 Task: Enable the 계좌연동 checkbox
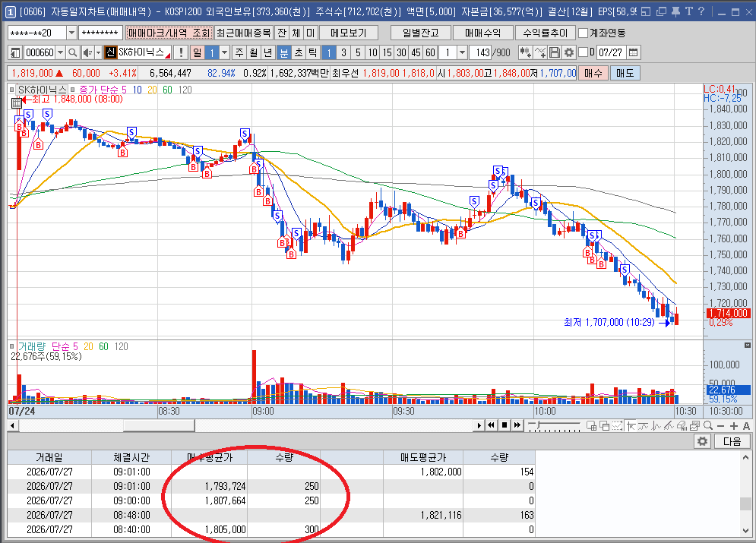[x=584, y=33]
